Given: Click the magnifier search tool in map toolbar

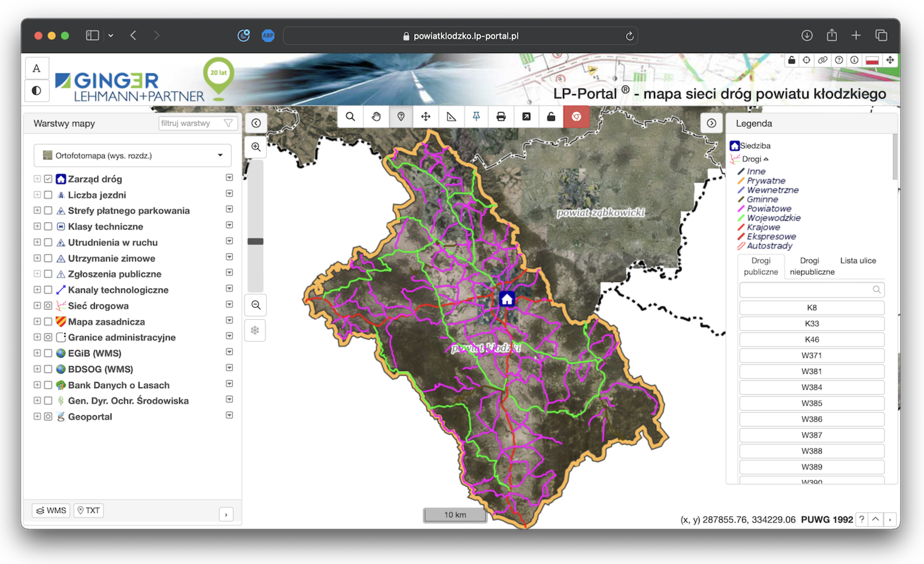Looking at the screenshot, I should [350, 117].
